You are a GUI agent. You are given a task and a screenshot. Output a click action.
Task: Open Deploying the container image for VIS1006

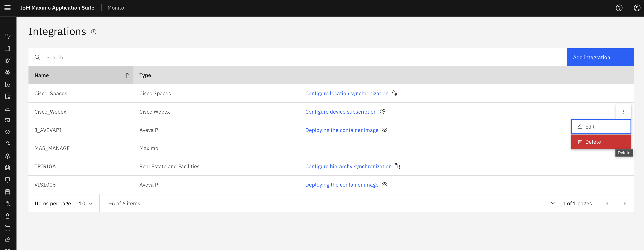[x=342, y=185]
